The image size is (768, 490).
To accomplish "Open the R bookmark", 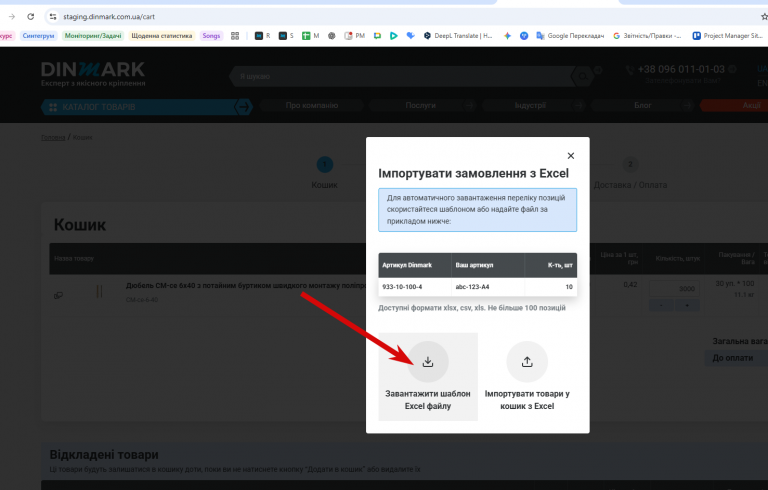I will (x=263, y=36).
